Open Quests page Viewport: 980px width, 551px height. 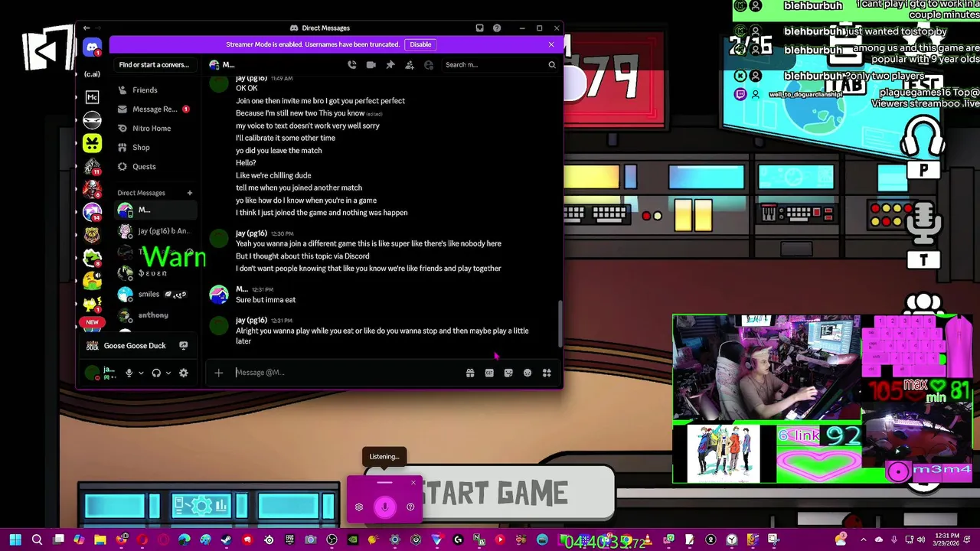155,167
